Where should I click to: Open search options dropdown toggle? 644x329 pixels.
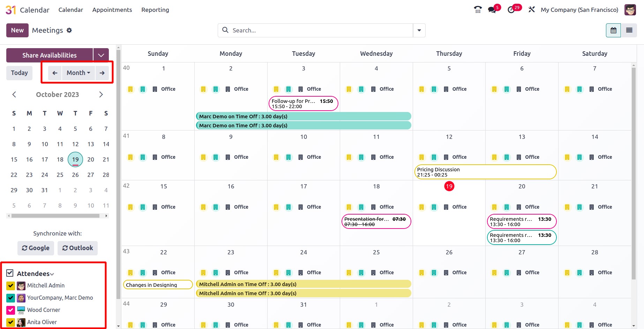419,30
